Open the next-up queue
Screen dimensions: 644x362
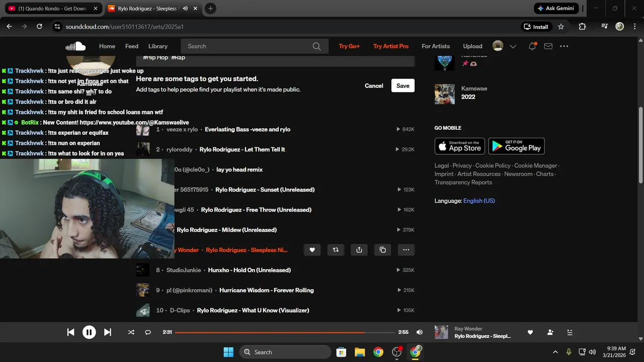[570, 332]
